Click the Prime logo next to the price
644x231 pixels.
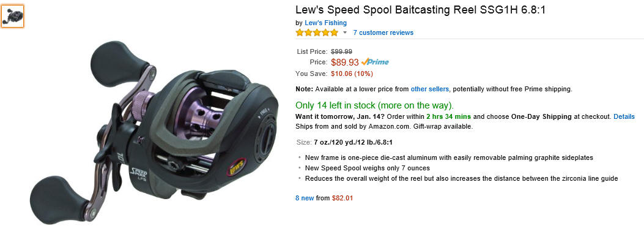pyautogui.click(x=375, y=62)
